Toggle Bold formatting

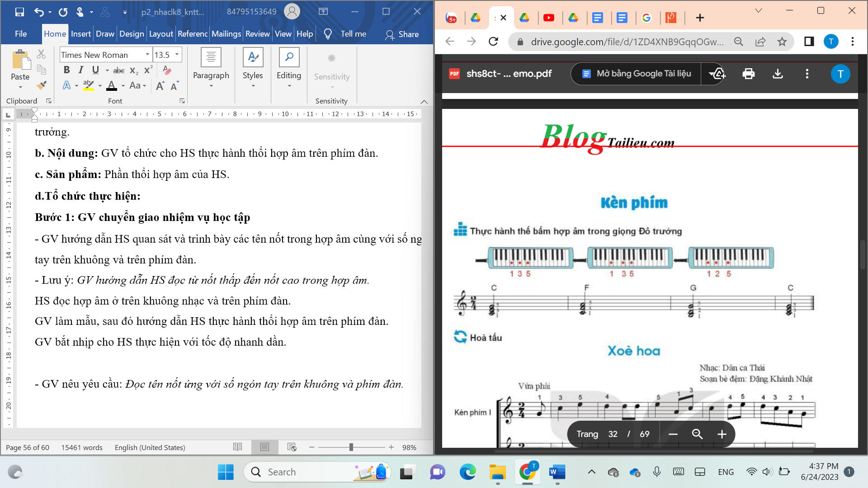pos(66,70)
